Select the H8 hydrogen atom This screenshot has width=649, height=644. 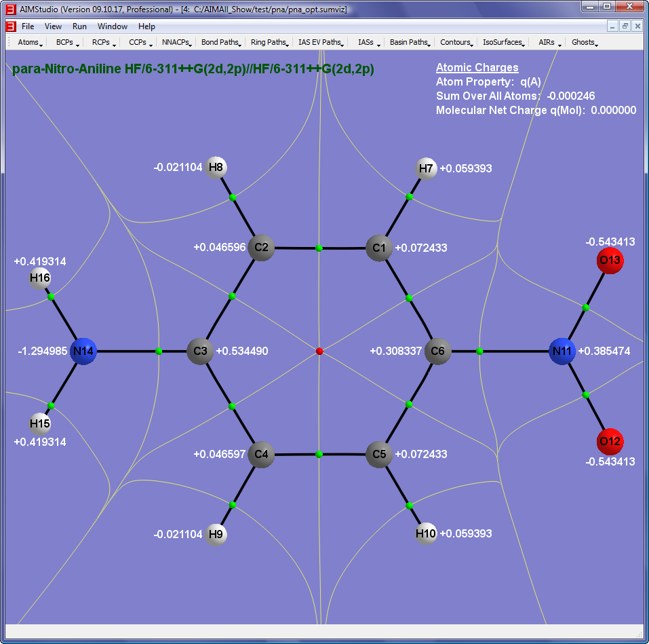click(216, 167)
